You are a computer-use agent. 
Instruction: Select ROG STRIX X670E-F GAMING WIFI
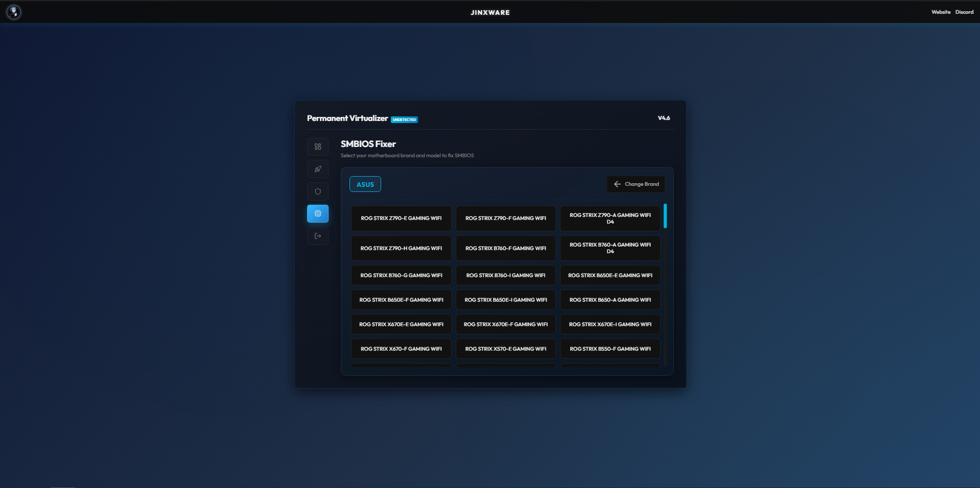[505, 325]
